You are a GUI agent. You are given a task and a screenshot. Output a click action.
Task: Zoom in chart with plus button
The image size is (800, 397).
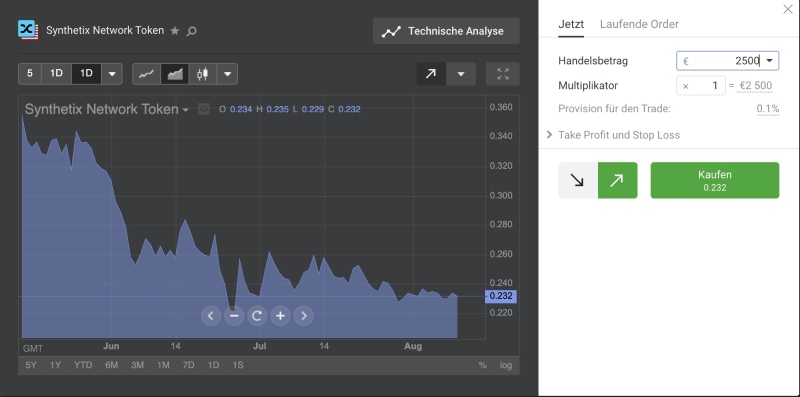click(280, 316)
